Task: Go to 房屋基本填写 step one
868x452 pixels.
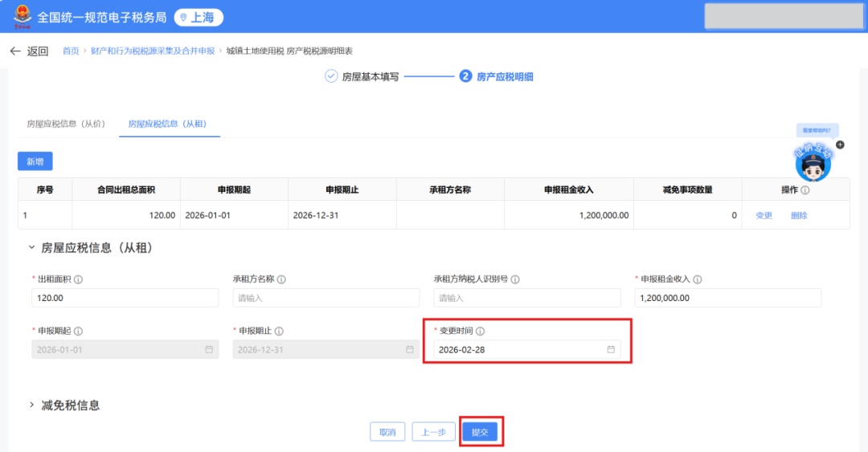Action: pos(362,77)
